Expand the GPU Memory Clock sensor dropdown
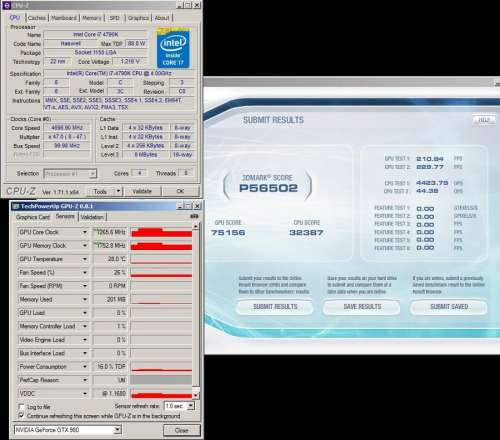This screenshot has height=440, width=500. pyautogui.click(x=85, y=245)
